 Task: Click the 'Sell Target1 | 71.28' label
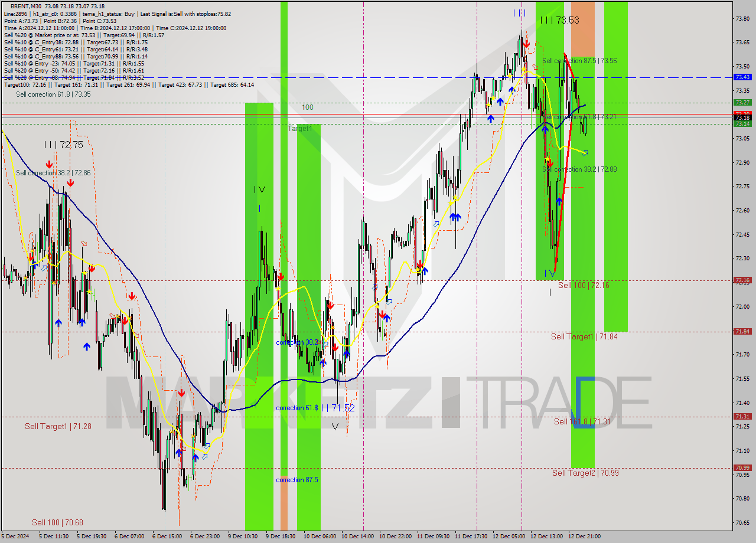click(x=58, y=426)
